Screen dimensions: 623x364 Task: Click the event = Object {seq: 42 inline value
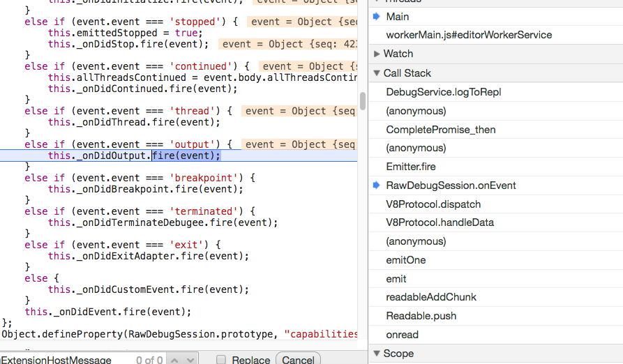(x=287, y=44)
